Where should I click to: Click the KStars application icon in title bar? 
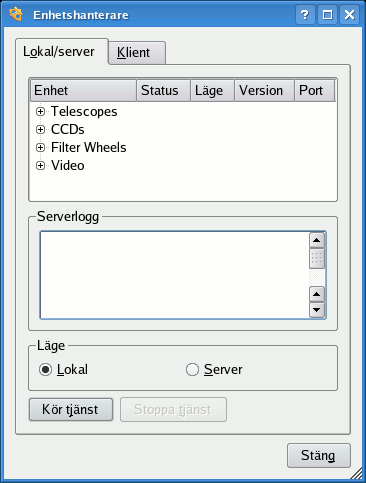(x=16, y=14)
